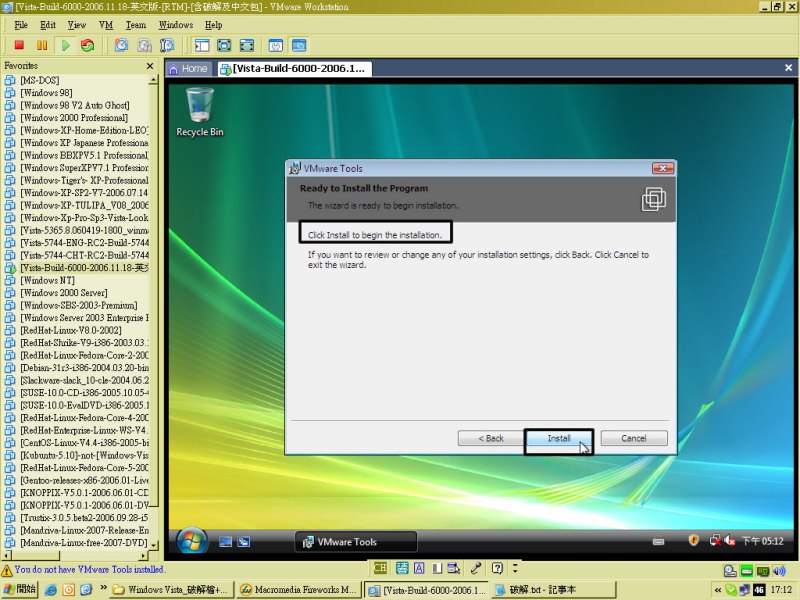Select [Windows 2000 Server] in Favorites

[x=64, y=293]
